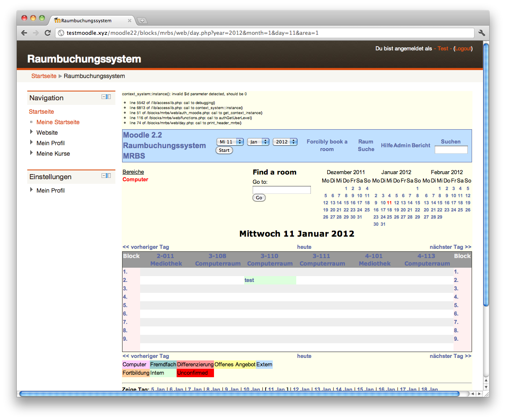
Task: Click block 5. in right column
Action: click(x=456, y=305)
